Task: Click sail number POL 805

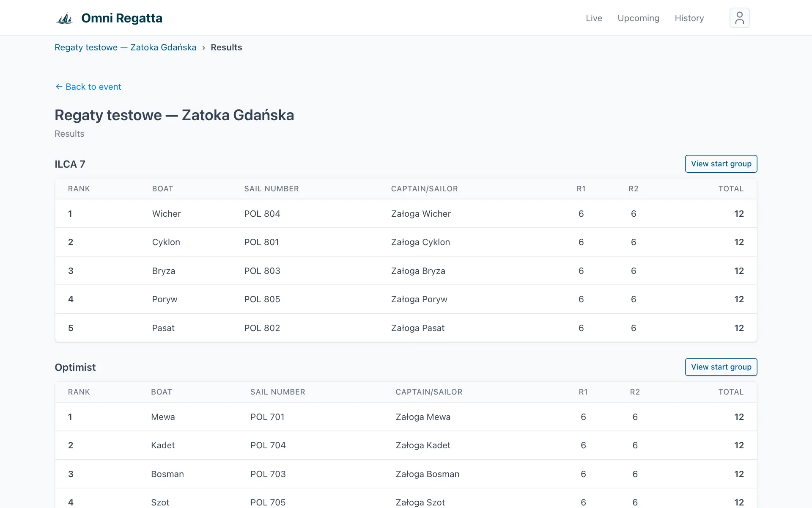Action: point(262,299)
